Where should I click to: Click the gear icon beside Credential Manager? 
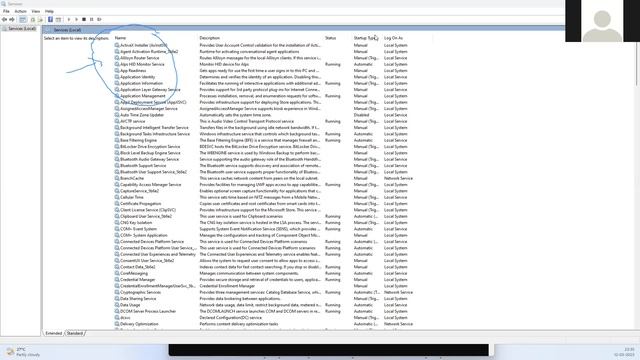coord(117,280)
